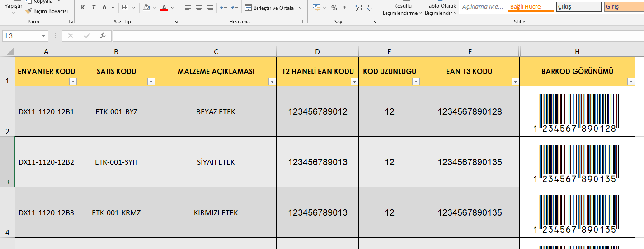This screenshot has height=249, width=644.
Task: Open borders dropdown arrow
Action: point(135,8)
